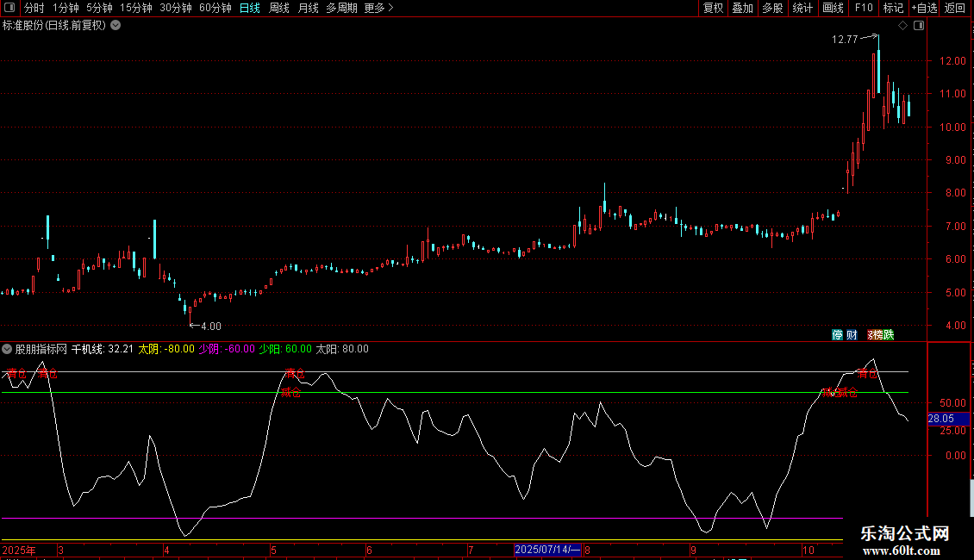Image resolution: width=974 pixels, height=560 pixels.
Task: Click the diamond icon above the chart
Action: coord(902,26)
